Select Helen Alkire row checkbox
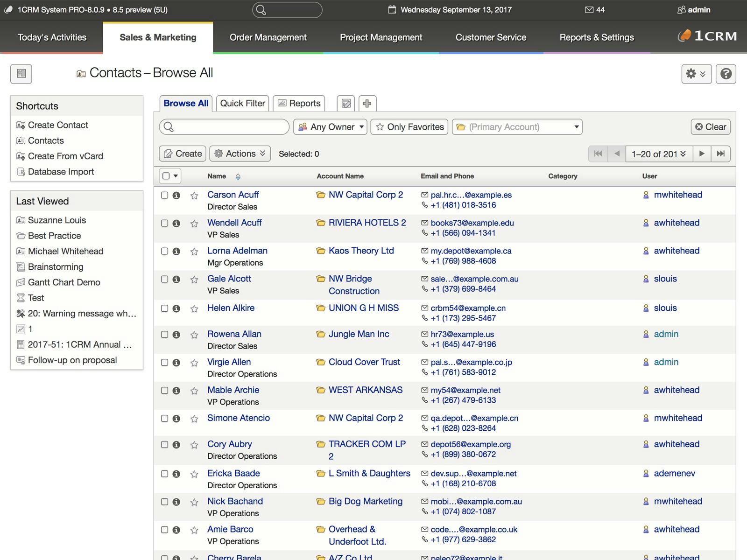 point(164,308)
